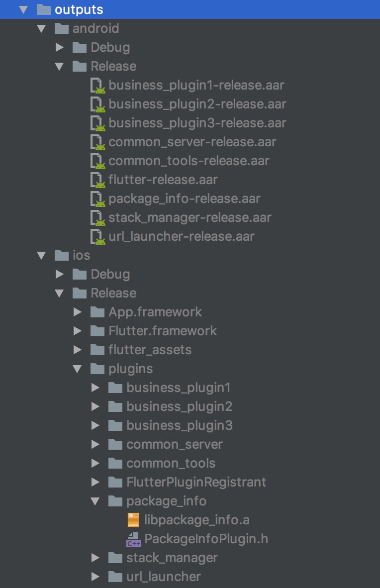
Task: Click the ios folder icon
Action: point(62,255)
